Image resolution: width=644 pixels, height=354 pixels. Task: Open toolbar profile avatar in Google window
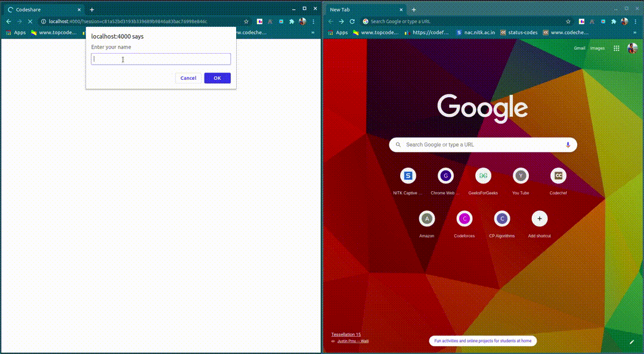pos(625,21)
